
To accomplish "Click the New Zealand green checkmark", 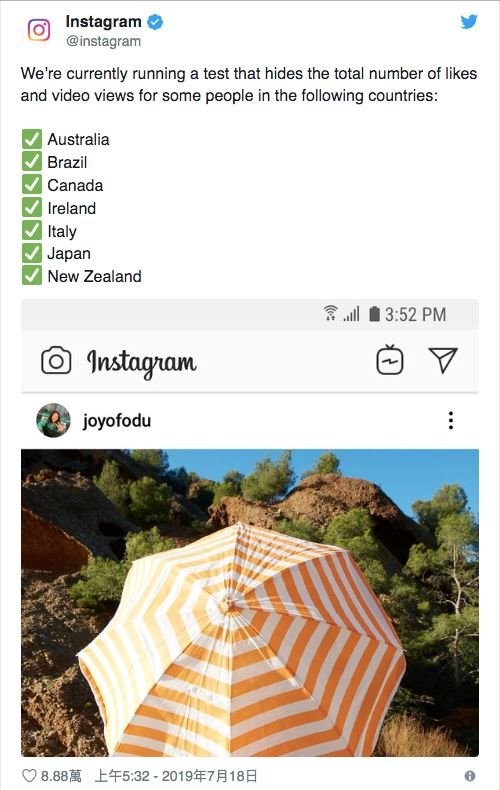I will [32, 276].
